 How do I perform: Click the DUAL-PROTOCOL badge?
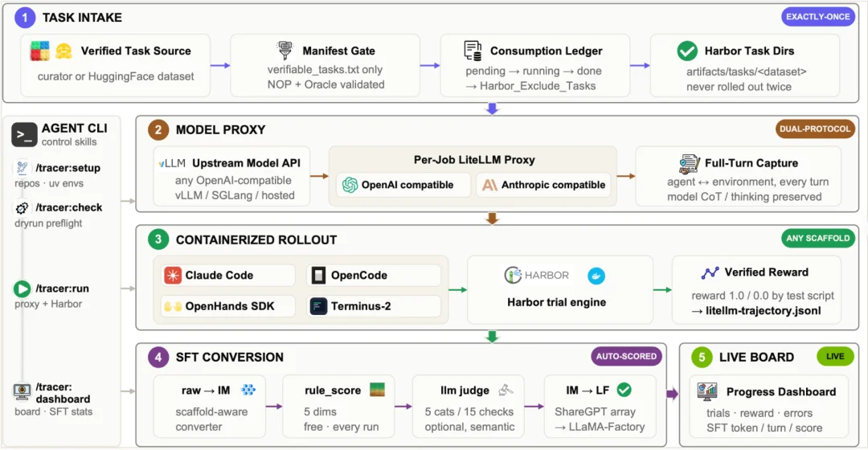point(815,129)
